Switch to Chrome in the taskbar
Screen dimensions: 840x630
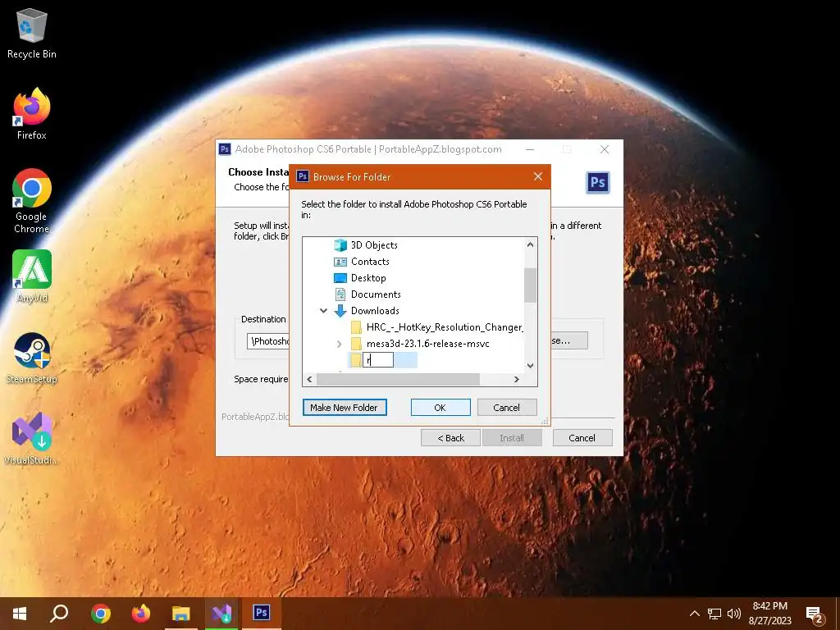(x=101, y=614)
